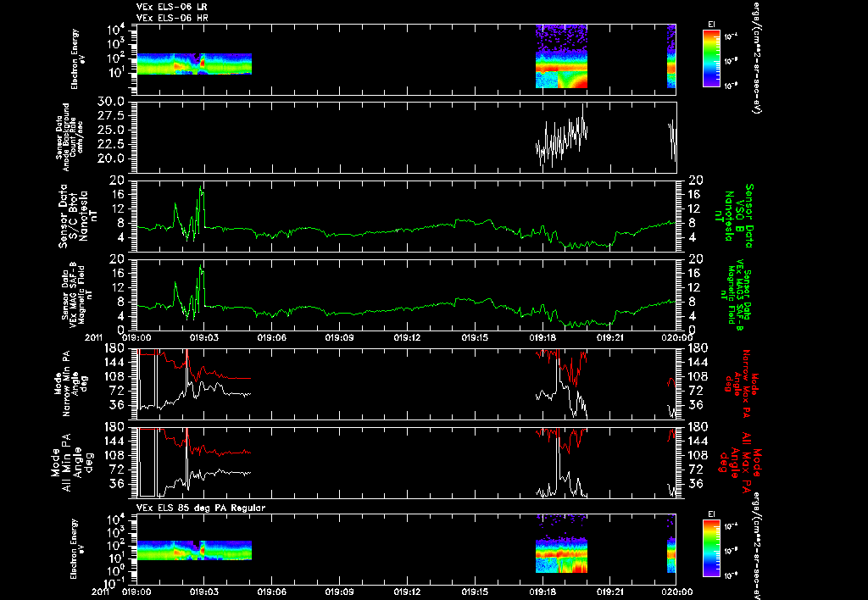Image resolution: width=868 pixels, height=600 pixels.
Task: Click the 'EI' label above top color bar
Action: (711, 25)
